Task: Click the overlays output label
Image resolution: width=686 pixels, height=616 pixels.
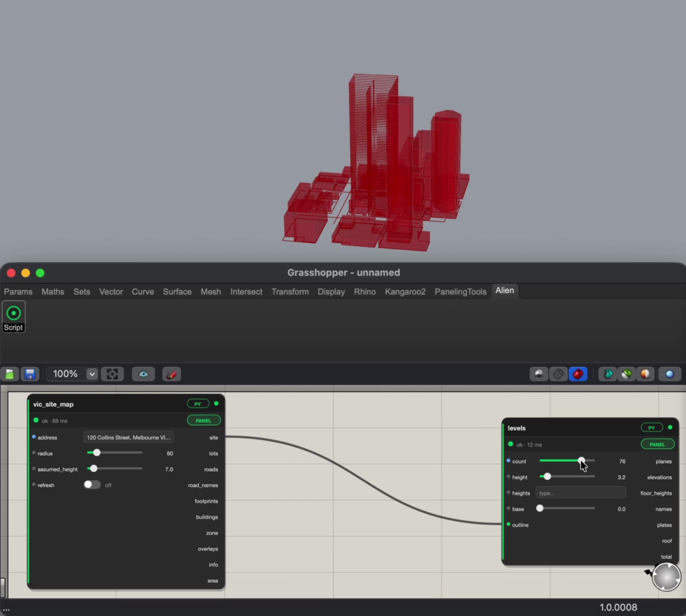Action: point(208,549)
